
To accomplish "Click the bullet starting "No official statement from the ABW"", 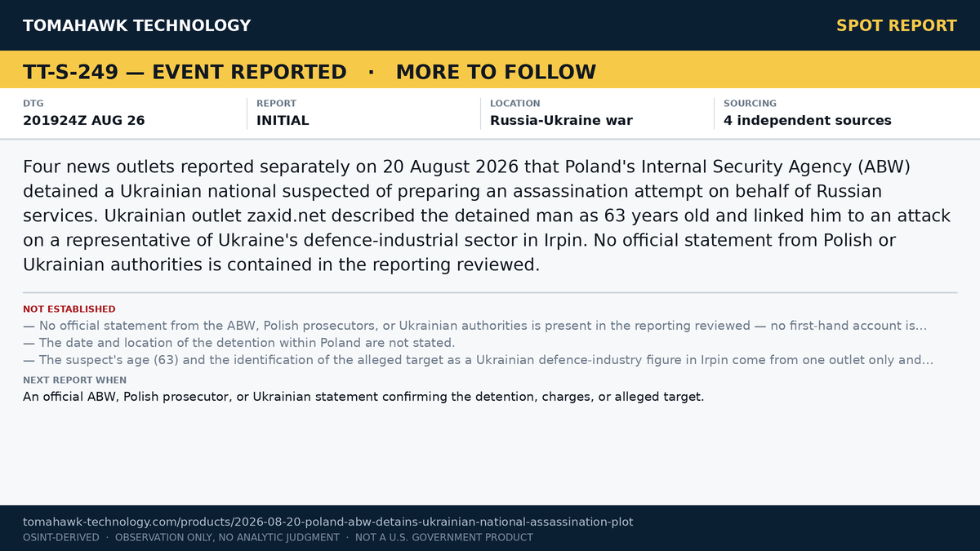I will [x=475, y=326].
